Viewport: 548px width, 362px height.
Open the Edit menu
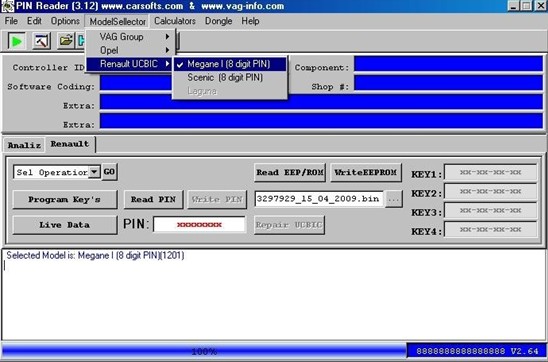point(34,21)
